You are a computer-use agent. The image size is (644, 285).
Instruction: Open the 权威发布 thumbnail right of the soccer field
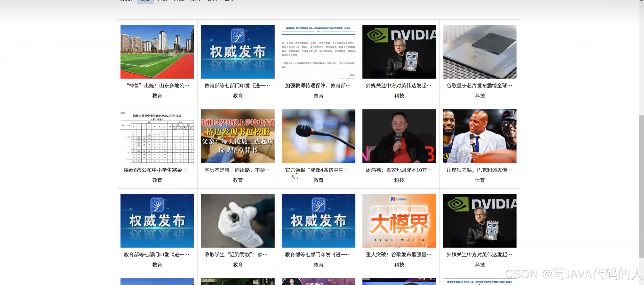(238, 52)
